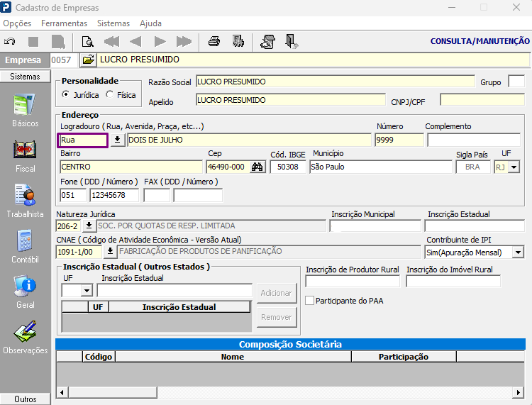
Task: Expand the Contribuinte de IPI dropdown
Action: tap(518, 253)
